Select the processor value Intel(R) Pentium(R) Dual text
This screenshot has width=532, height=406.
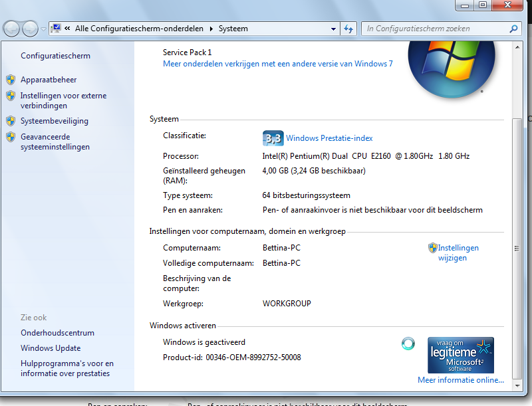point(366,156)
